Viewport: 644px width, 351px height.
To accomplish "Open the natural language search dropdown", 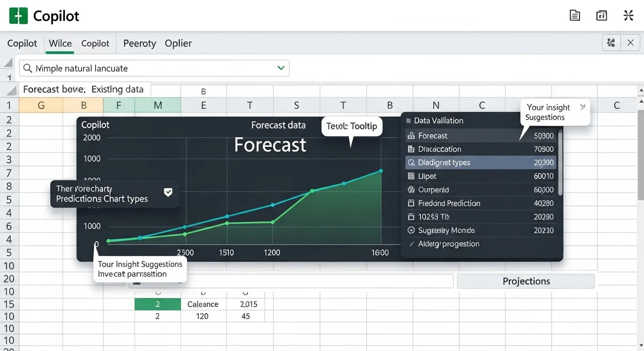I will tap(280, 68).
